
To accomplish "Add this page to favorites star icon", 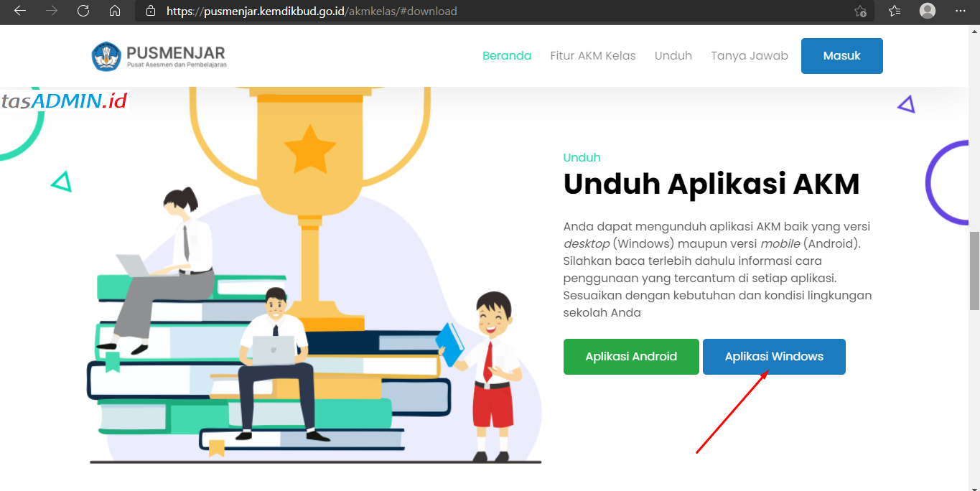I will pos(860,11).
